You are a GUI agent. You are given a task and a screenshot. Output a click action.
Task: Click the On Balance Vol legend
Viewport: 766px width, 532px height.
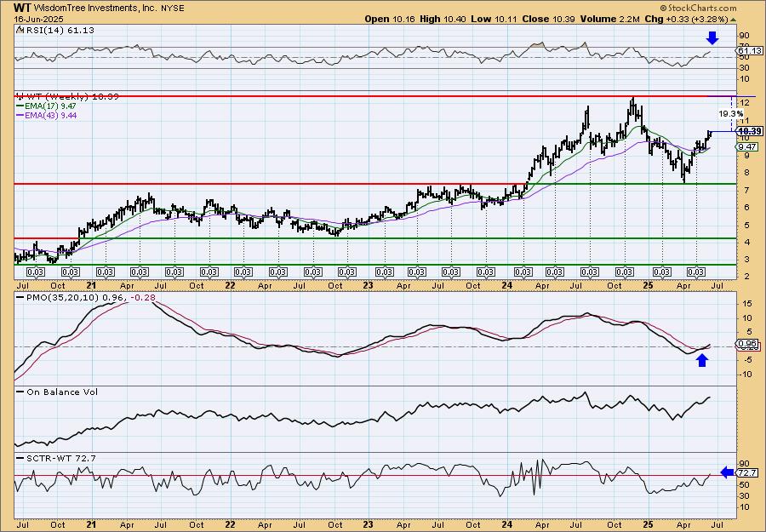(x=57, y=392)
